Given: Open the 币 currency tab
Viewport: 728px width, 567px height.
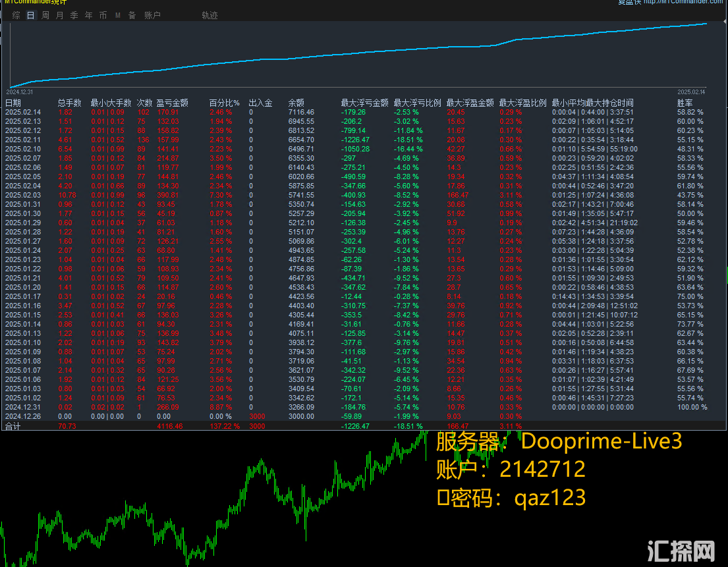Looking at the screenshot, I should 103,15.
